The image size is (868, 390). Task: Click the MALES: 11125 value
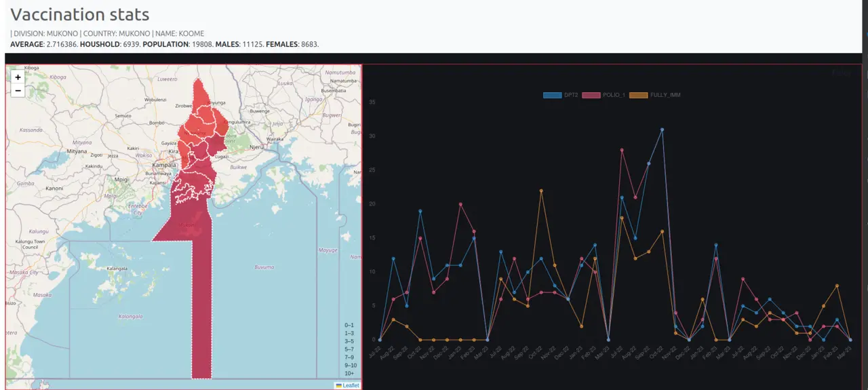point(239,44)
